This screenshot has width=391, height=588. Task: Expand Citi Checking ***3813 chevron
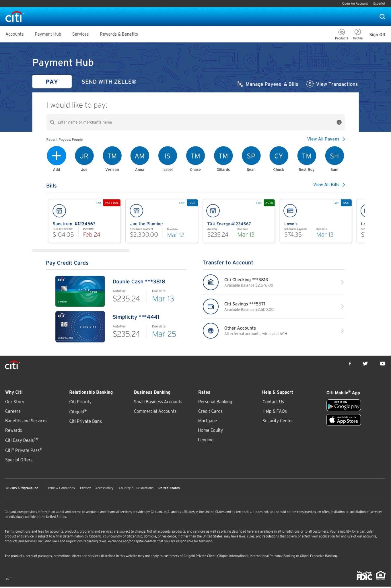pyautogui.click(x=342, y=282)
